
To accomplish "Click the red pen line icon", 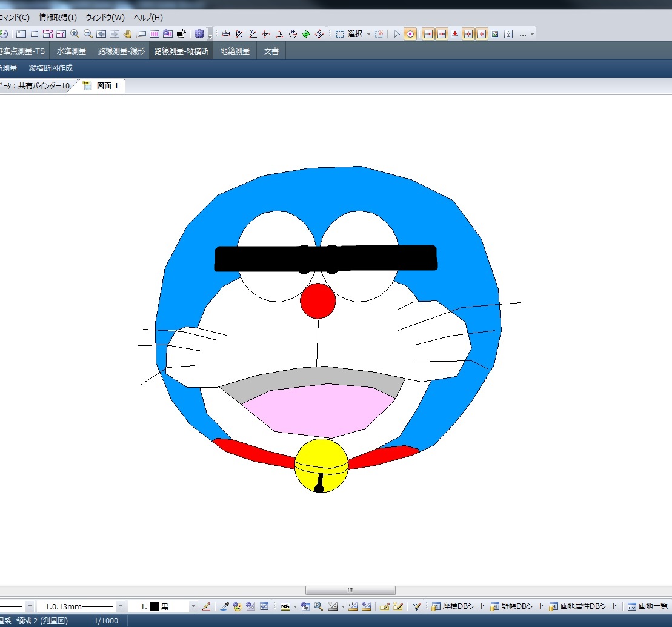I will (x=206, y=606).
